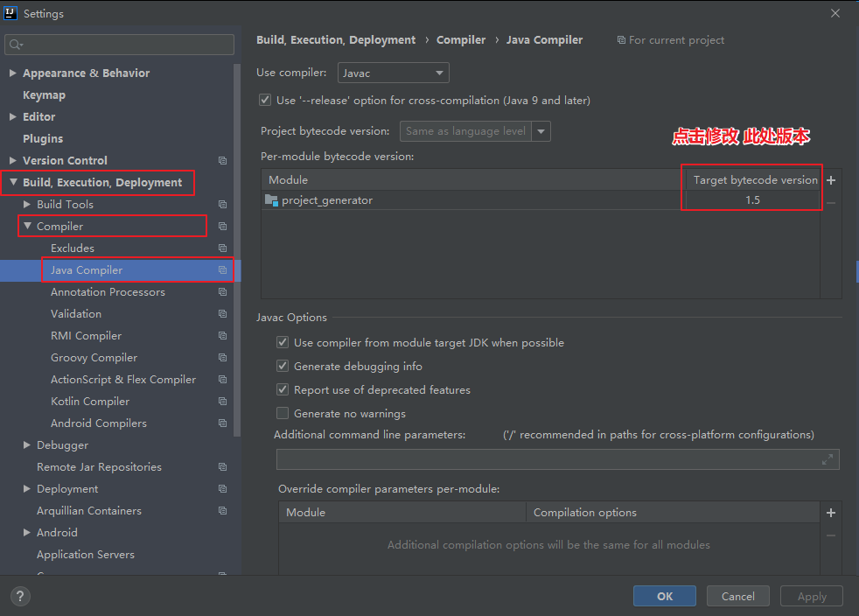Expand the Debugger tree node
The image size is (859, 616).
26,444
